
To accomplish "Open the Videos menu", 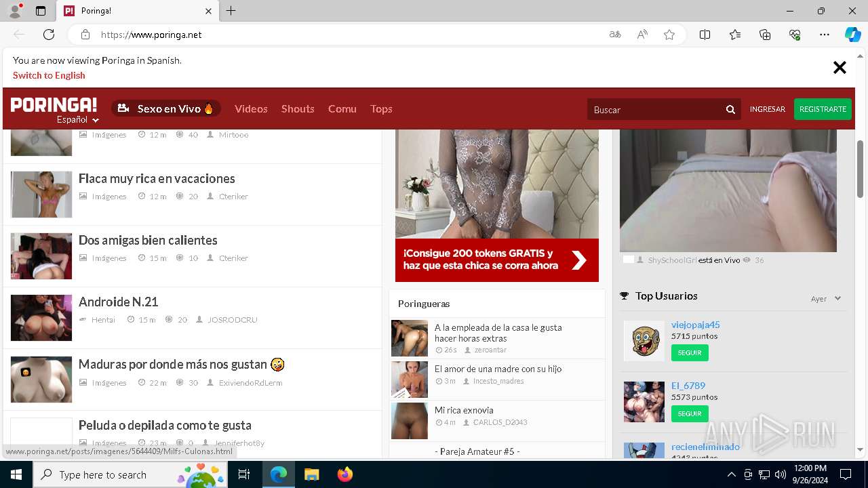I will [x=251, y=108].
